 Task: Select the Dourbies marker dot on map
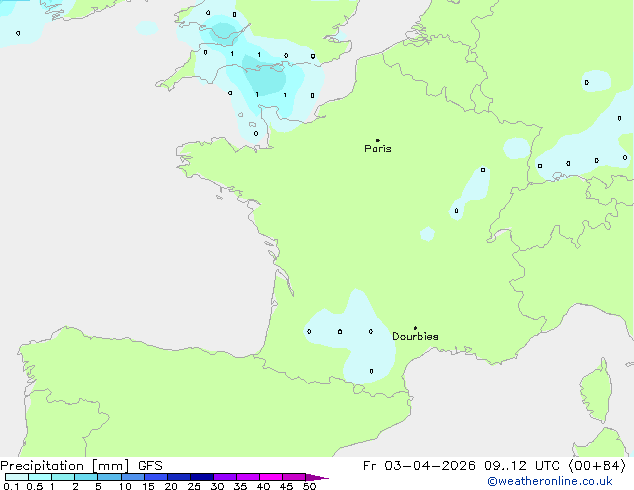(415, 328)
